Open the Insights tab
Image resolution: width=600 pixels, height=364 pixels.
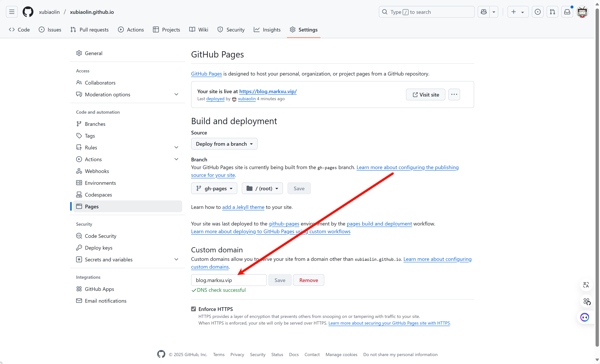[267, 29]
